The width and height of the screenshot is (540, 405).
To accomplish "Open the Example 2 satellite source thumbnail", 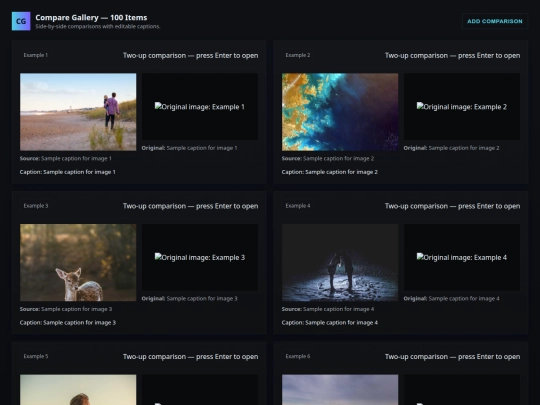I will 340,112.
